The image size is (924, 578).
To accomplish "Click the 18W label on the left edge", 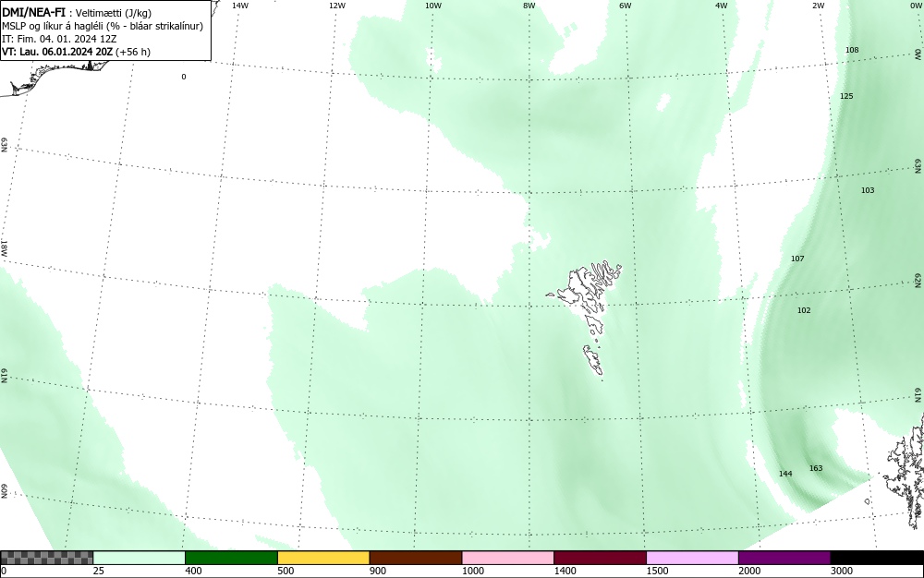I will click(x=4, y=247).
